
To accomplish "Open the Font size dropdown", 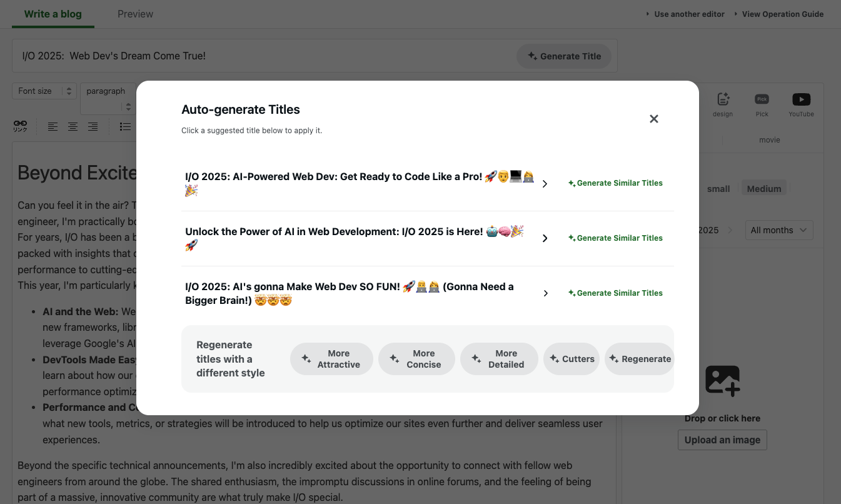I will coord(44,91).
